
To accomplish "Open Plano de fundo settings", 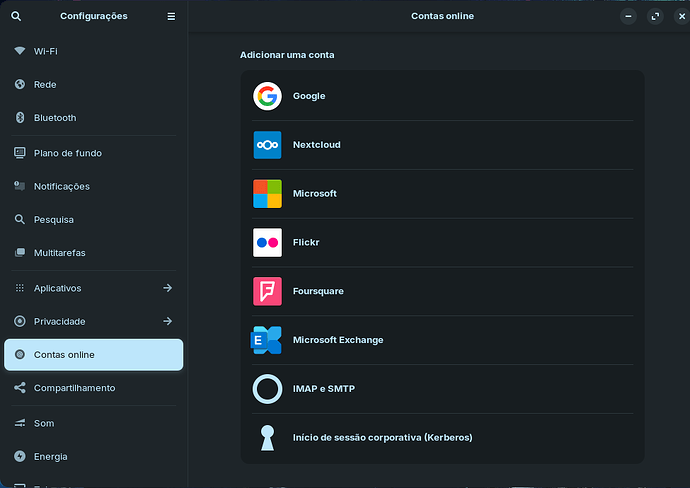I will [67, 153].
